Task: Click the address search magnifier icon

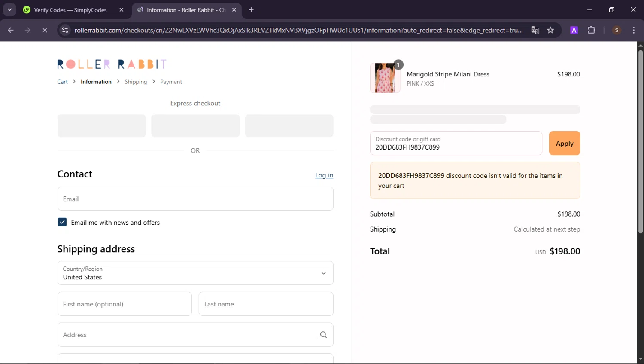Action: pyautogui.click(x=323, y=335)
